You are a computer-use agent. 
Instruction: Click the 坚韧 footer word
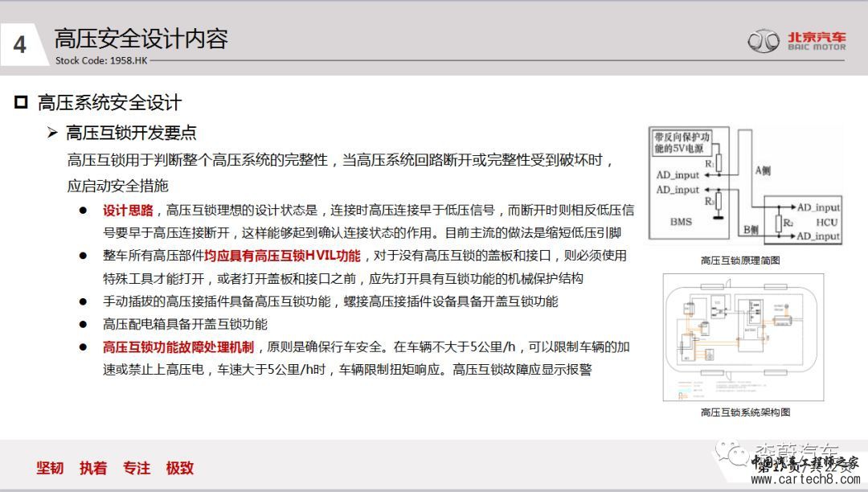tap(50, 468)
